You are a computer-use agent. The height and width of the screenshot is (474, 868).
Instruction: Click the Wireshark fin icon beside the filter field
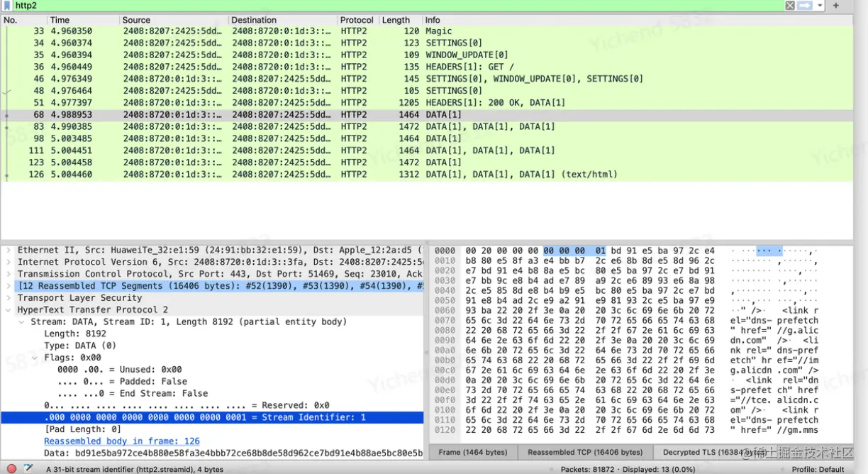tap(7, 5)
